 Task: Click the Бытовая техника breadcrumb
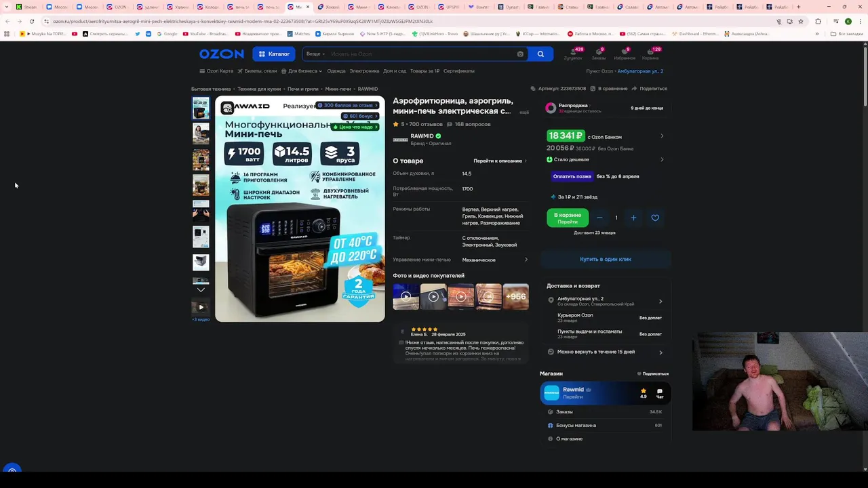click(x=211, y=89)
